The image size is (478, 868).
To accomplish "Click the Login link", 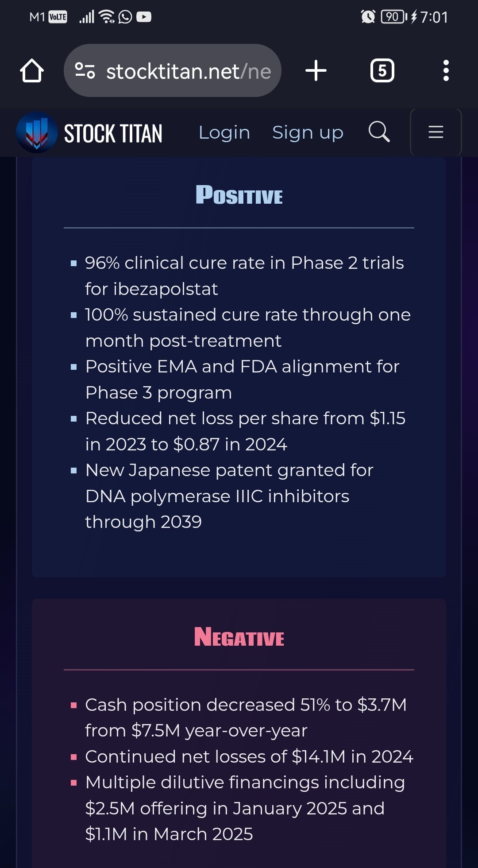I will [x=224, y=132].
